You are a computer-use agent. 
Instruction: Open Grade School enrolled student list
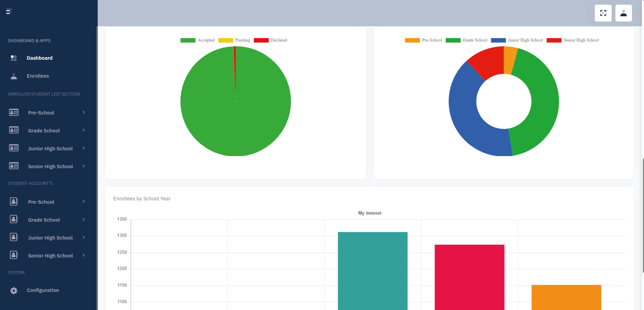coord(44,131)
